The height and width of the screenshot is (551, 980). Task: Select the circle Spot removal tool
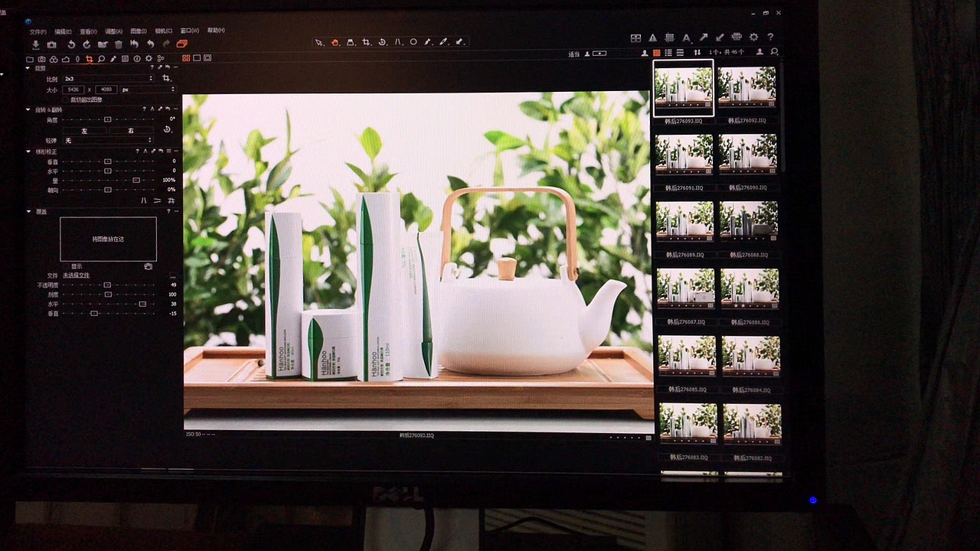click(x=413, y=42)
